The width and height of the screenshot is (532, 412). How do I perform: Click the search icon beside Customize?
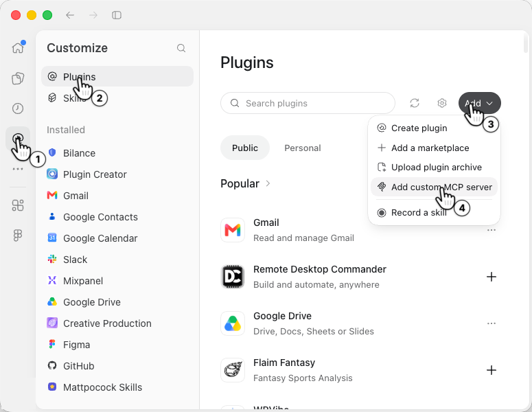pyautogui.click(x=181, y=48)
